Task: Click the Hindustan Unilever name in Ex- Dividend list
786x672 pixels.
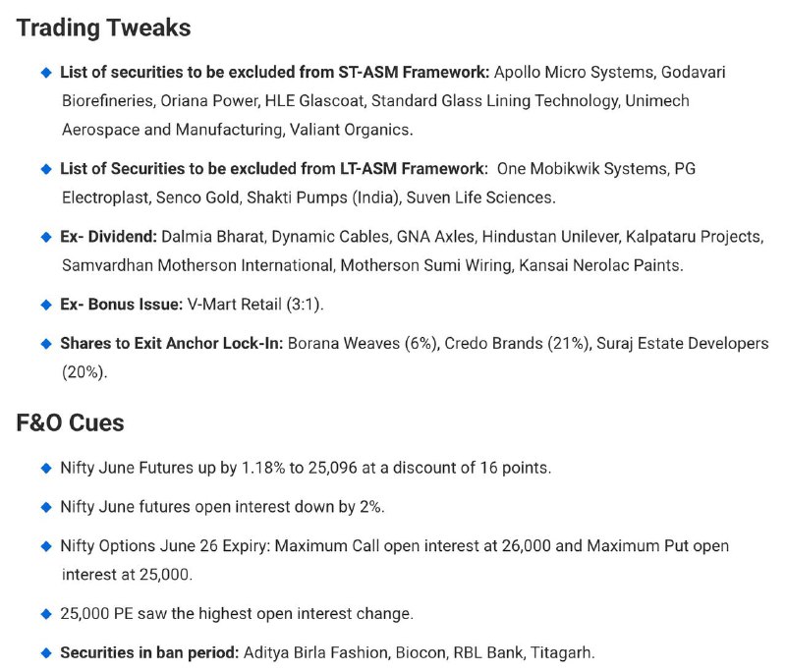Action: (550, 237)
